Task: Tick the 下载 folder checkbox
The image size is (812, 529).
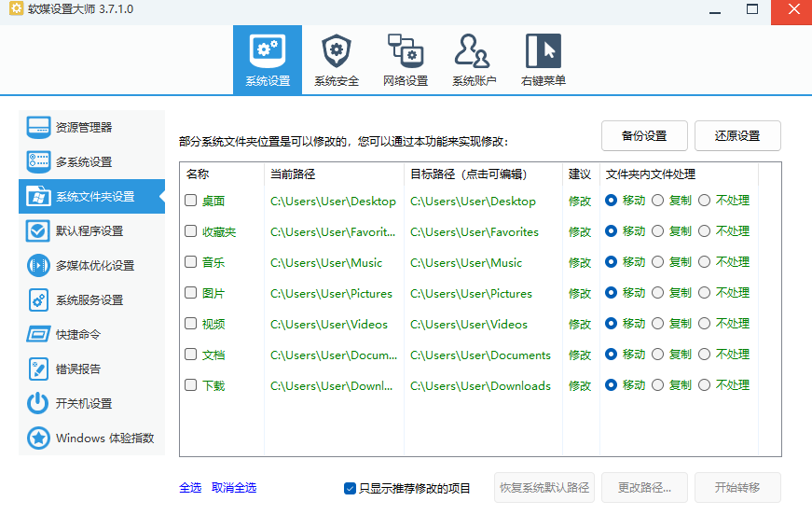Action: [191, 385]
